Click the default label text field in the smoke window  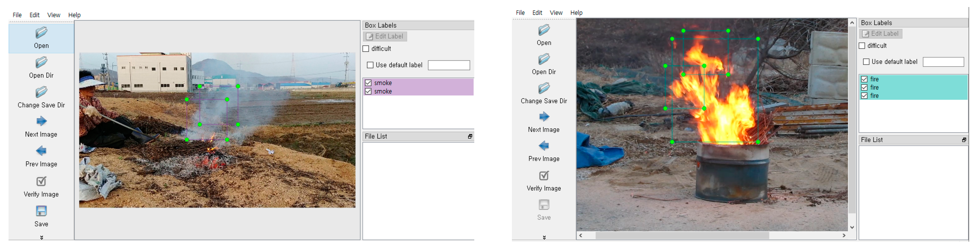tap(448, 65)
